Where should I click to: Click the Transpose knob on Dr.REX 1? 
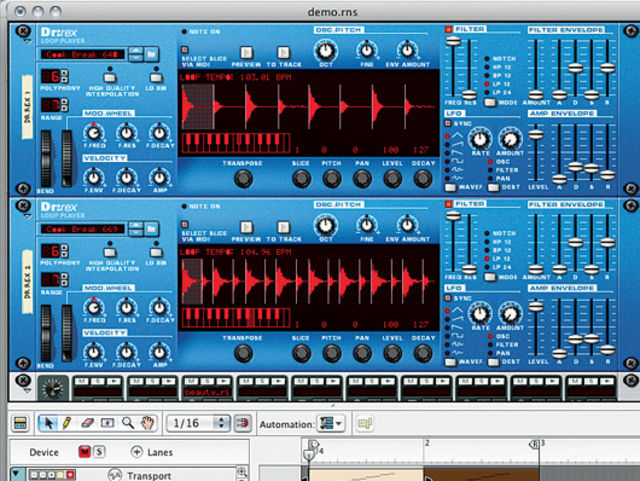243,179
